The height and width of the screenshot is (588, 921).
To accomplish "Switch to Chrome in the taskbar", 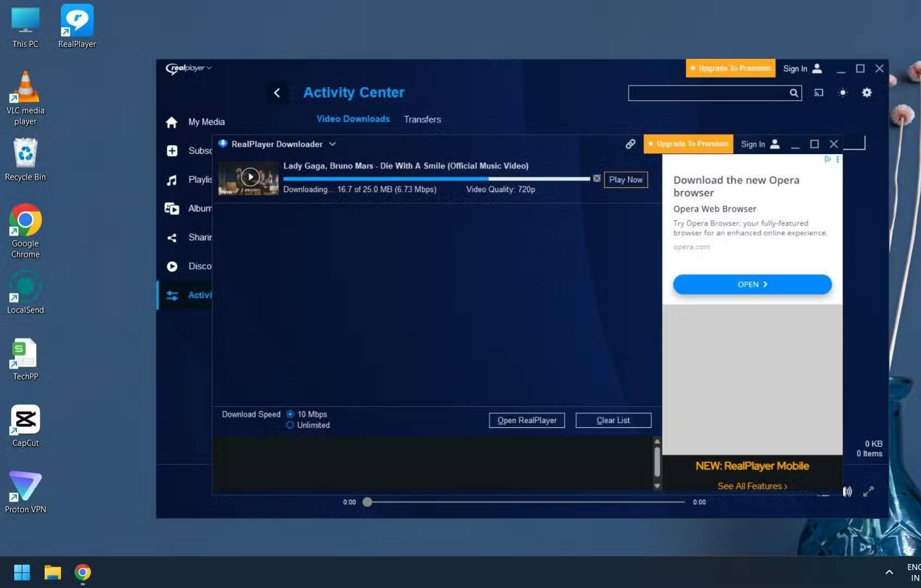I will tap(83, 572).
